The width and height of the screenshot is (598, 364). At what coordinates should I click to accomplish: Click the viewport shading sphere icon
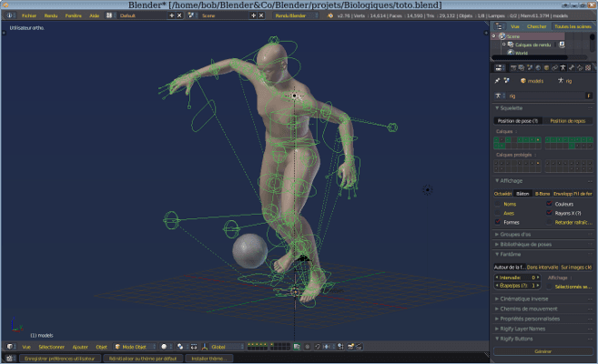click(164, 347)
